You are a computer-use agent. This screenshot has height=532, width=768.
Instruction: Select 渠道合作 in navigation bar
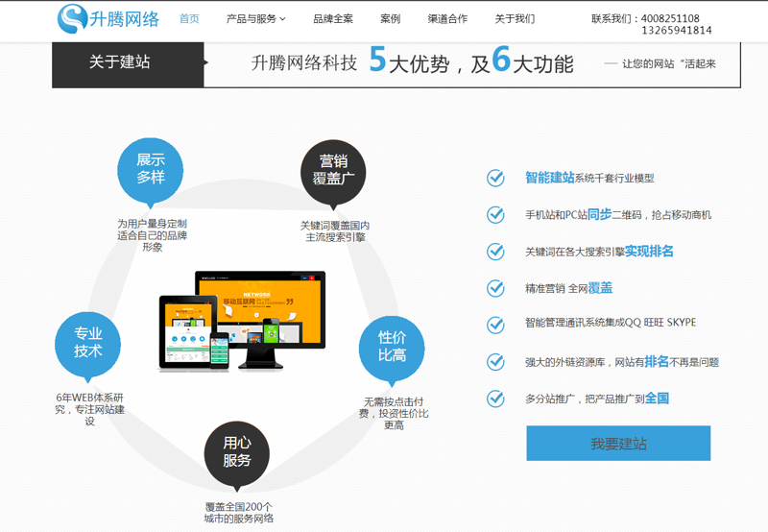coord(447,18)
